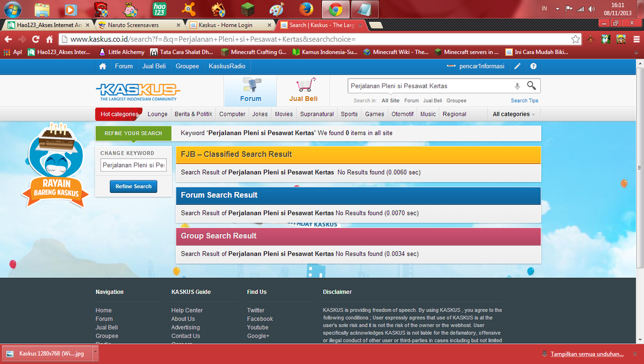Open the Lounge category
Image resolution: width=644 pixels, height=364 pixels.
[x=157, y=114]
